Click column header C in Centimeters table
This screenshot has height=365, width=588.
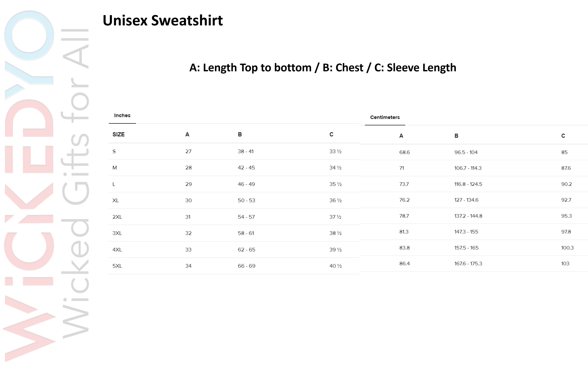(563, 136)
